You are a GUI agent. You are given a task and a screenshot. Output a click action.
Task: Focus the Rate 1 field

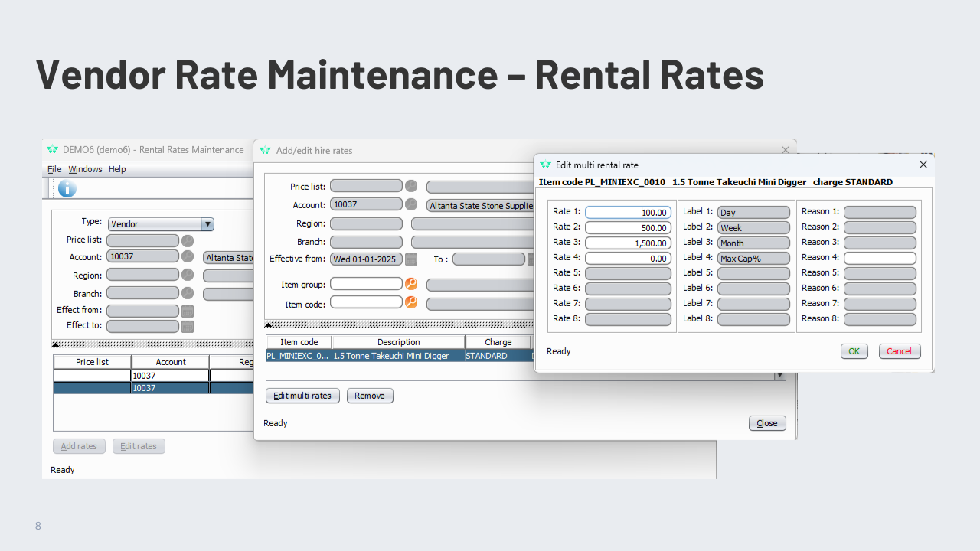(x=628, y=212)
